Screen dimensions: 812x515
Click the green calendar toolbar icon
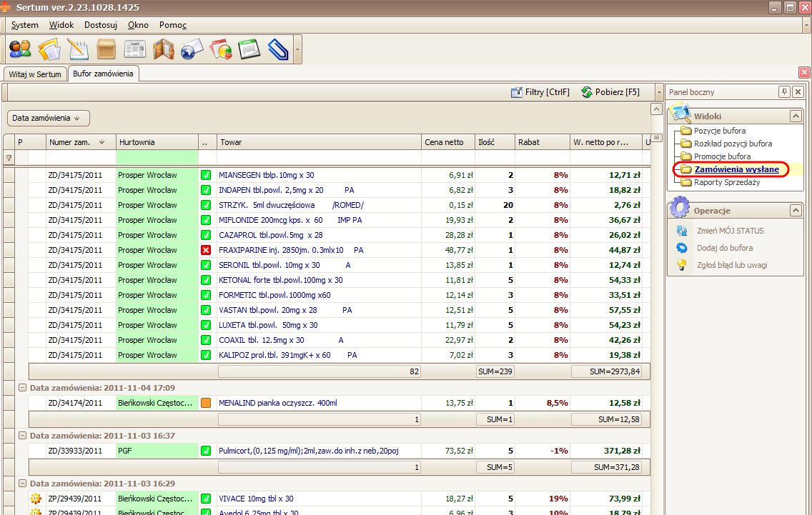click(x=249, y=49)
